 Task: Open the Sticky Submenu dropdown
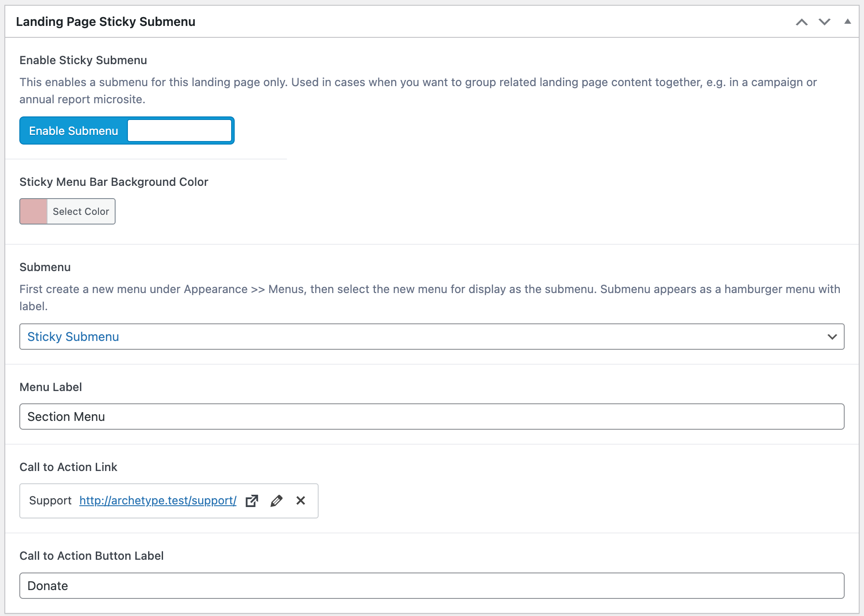(432, 337)
